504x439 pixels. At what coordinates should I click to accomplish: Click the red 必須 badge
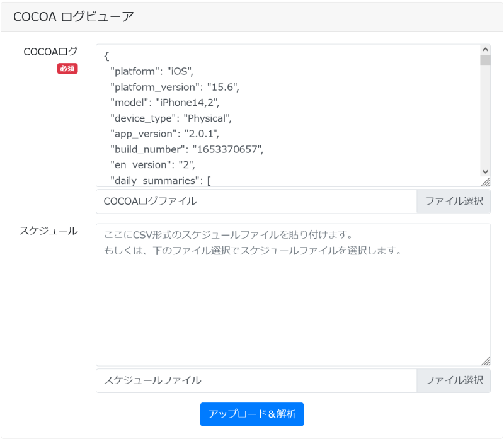tap(67, 69)
